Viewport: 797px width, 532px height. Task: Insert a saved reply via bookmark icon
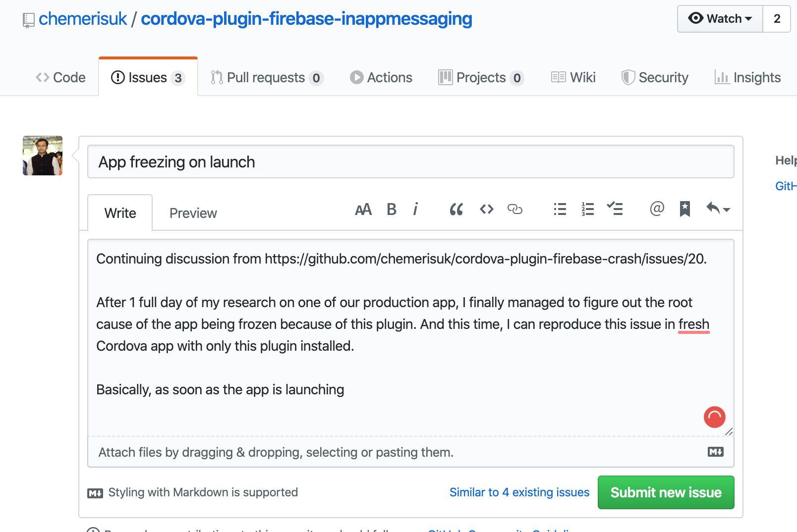pos(685,209)
